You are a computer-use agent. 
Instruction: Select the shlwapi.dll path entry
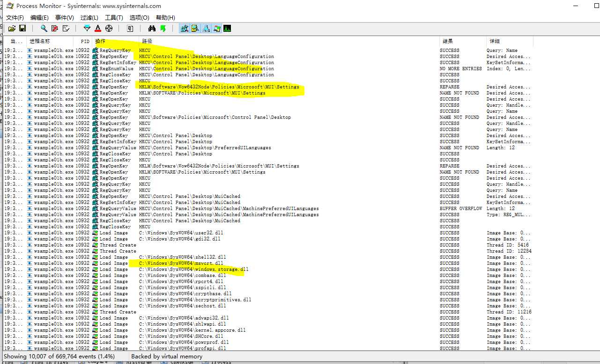(x=182, y=324)
